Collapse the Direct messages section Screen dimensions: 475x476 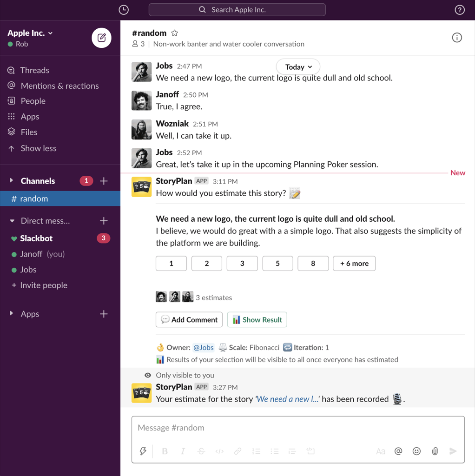(12, 221)
